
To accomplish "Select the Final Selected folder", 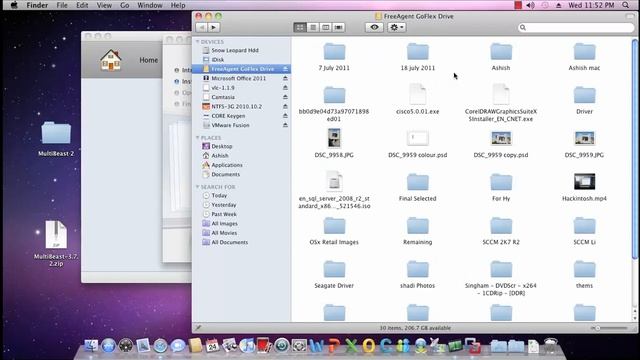I will tap(418, 182).
